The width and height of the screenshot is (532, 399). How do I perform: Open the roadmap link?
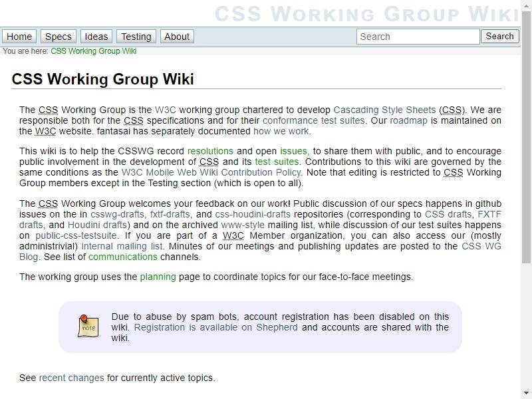click(x=408, y=120)
